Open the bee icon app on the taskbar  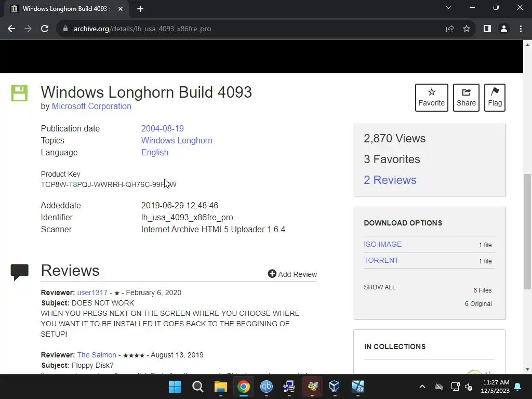coord(312,387)
